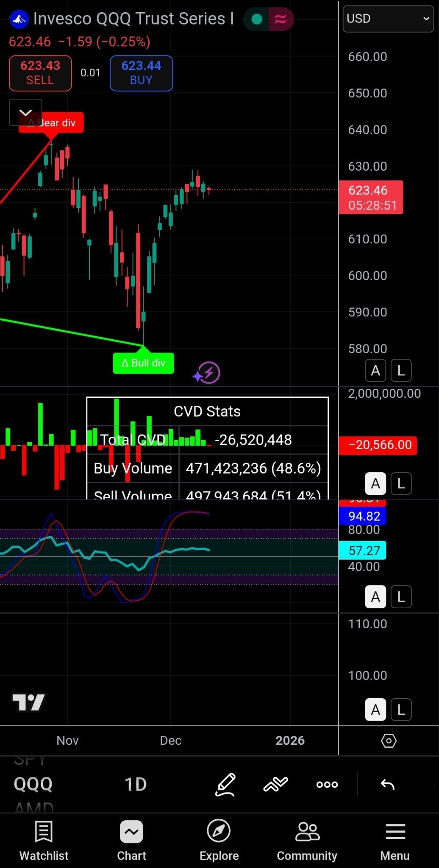
Task: Tap the pink approximate-data indicator icon
Action: (x=280, y=19)
